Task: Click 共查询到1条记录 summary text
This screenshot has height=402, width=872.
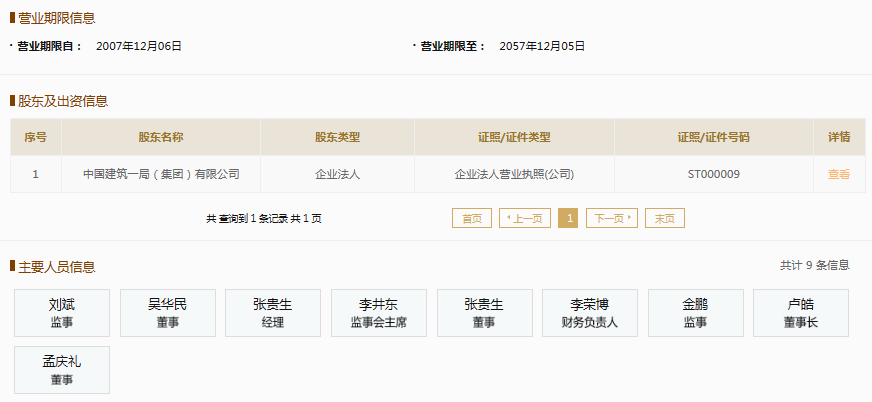Action: pyautogui.click(x=264, y=219)
